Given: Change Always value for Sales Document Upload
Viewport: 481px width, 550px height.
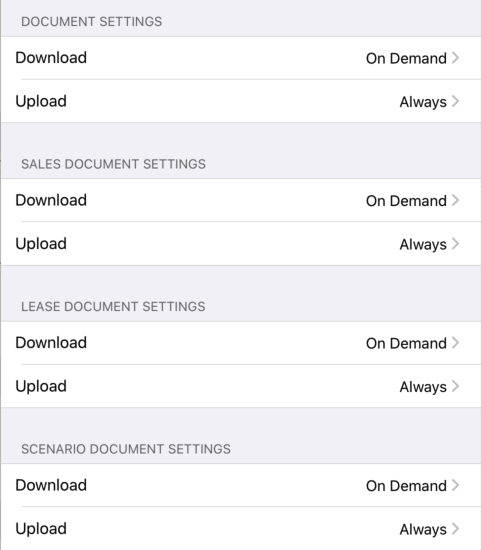Looking at the screenshot, I should click(x=423, y=244).
